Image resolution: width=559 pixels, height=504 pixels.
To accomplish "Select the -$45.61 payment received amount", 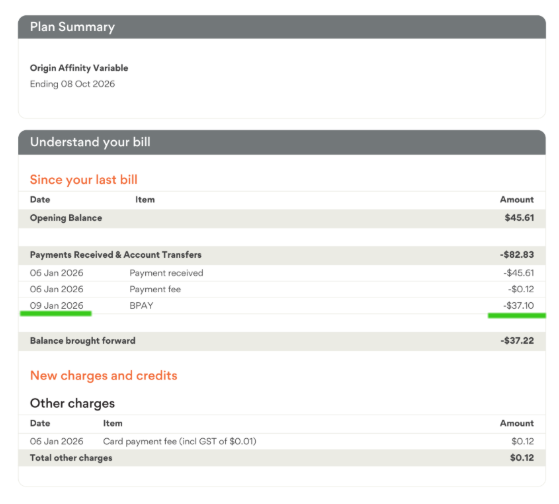I will (519, 273).
